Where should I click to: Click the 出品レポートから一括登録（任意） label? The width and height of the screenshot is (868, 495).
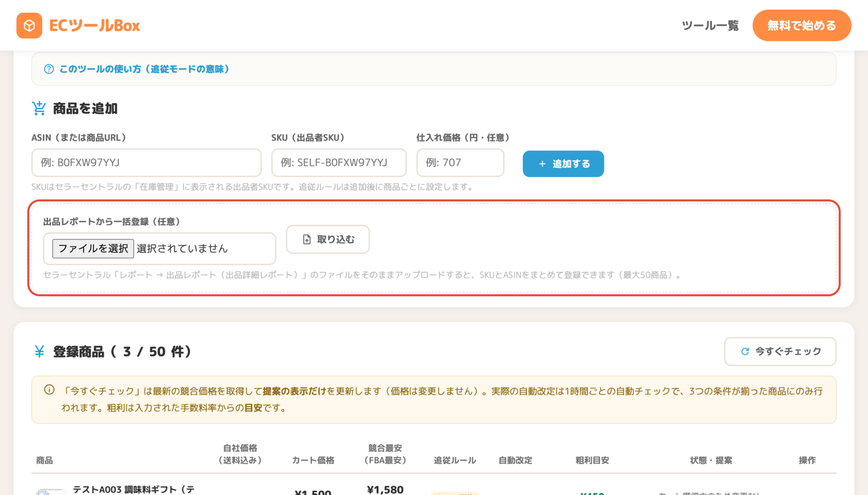coord(112,222)
